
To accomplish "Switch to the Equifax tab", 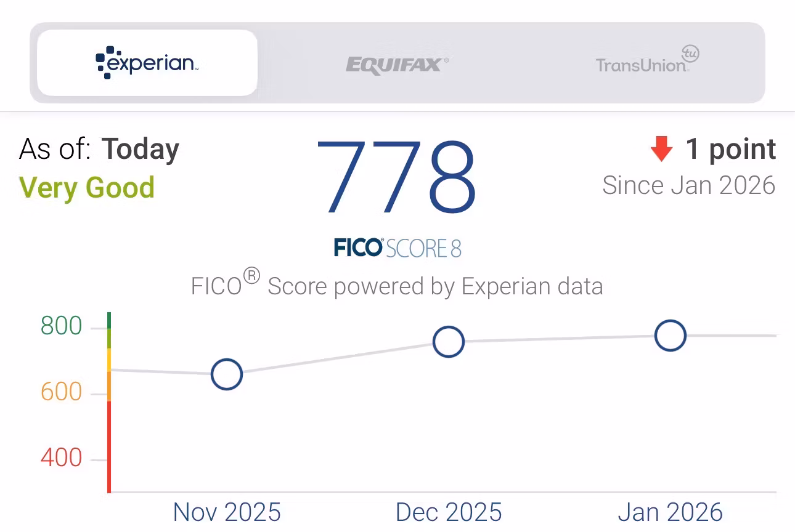I will (x=397, y=63).
